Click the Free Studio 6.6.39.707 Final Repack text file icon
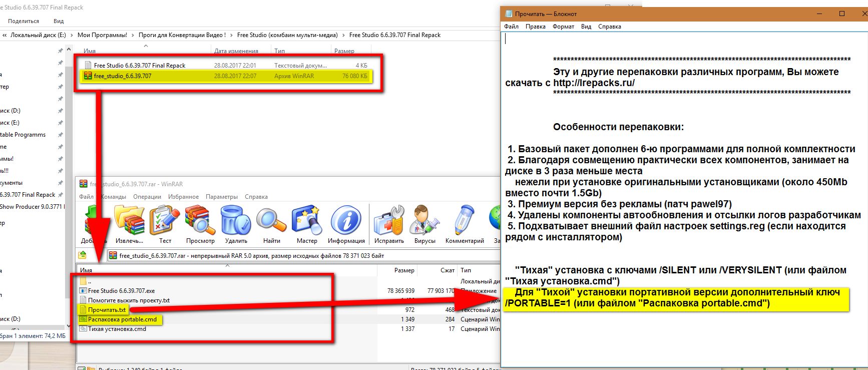The image size is (868, 370). tap(88, 65)
